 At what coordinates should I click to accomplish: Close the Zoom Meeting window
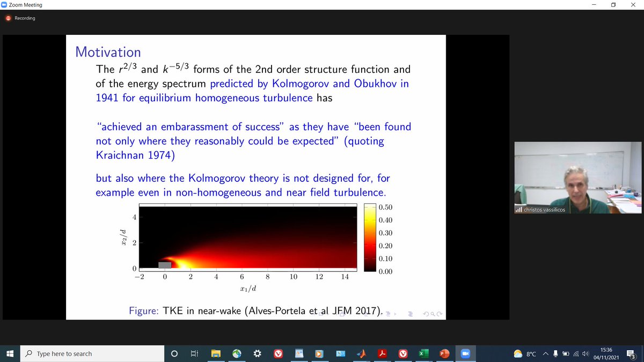point(633,5)
